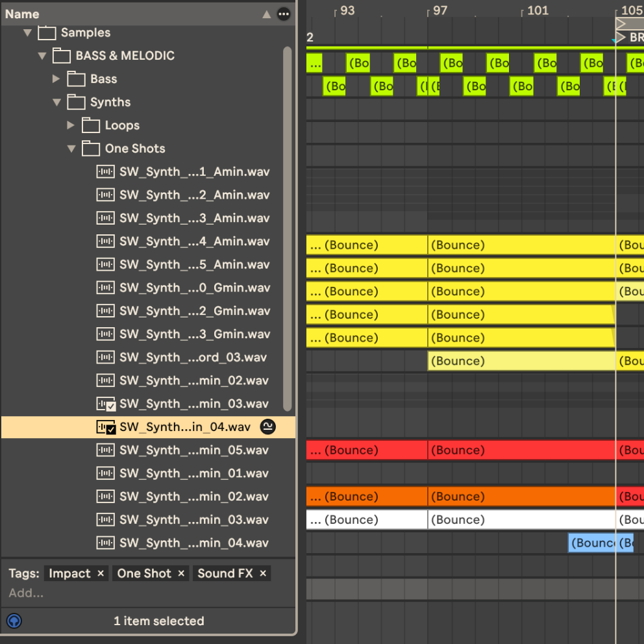This screenshot has height=644, width=644.
Task: Click the Loops folder icon
Action: [x=91, y=125]
